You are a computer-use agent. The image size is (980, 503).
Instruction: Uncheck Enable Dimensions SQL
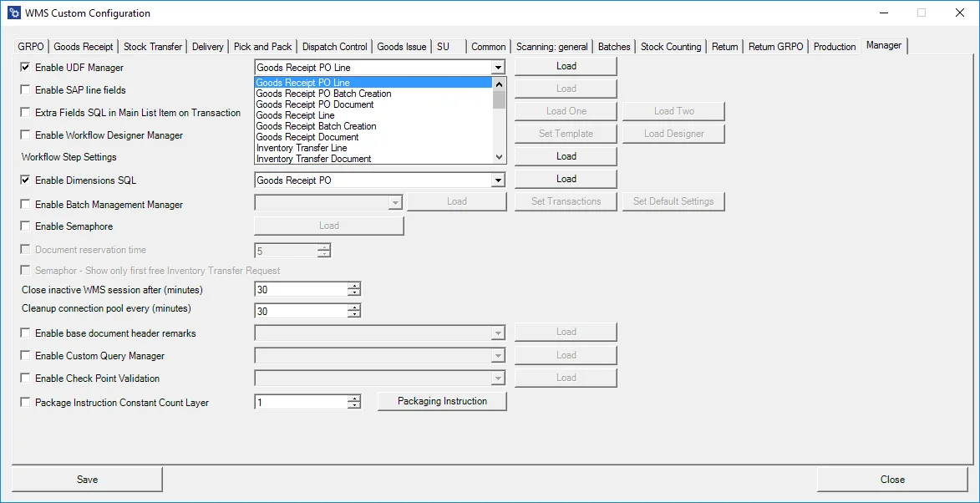tap(25, 180)
